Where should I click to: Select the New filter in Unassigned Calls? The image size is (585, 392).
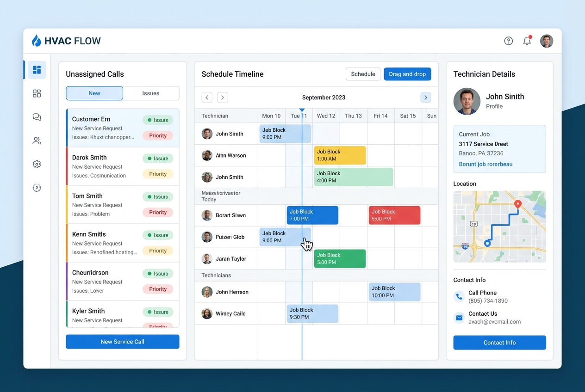pos(94,93)
